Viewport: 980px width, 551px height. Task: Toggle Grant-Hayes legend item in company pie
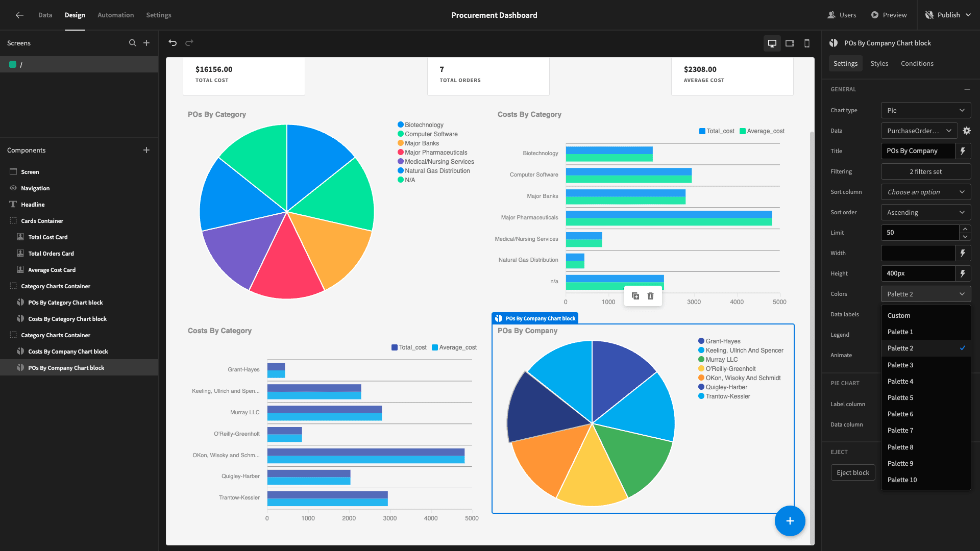tap(719, 341)
